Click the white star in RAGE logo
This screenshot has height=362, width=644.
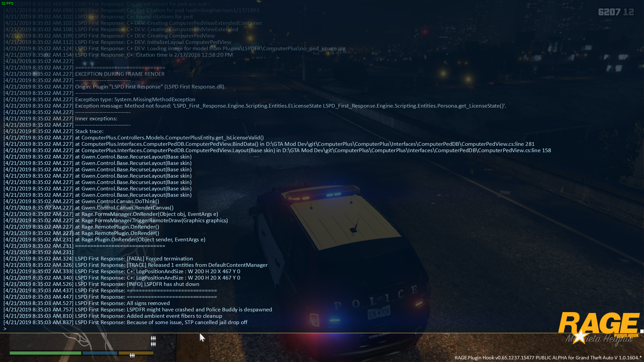click(580, 337)
